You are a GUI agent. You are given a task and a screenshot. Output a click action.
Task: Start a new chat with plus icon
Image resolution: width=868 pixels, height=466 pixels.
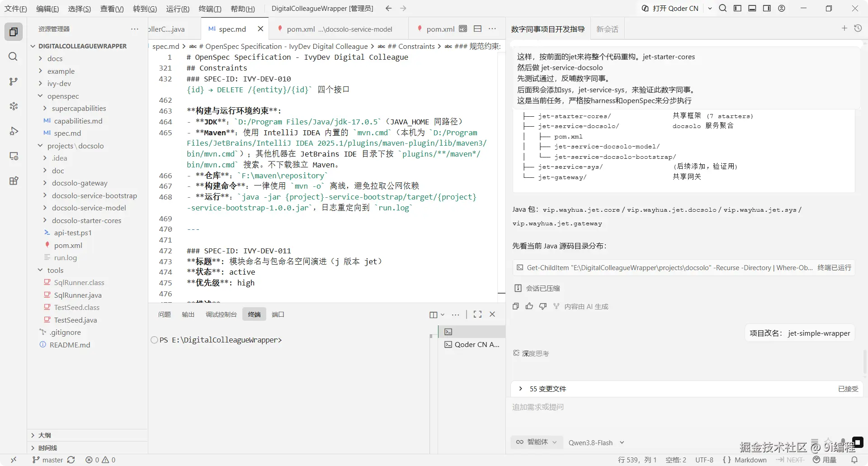pyautogui.click(x=844, y=29)
